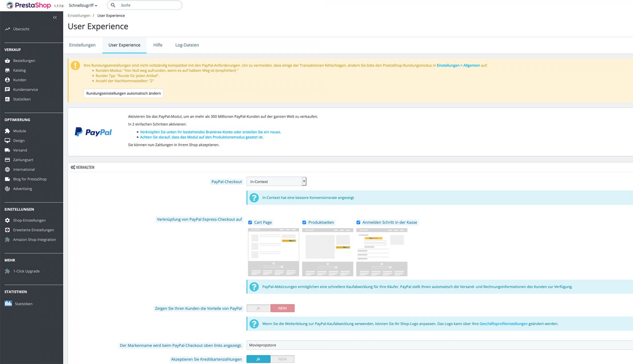Expand the Schnellzugriff dropdown menu
633x364 pixels.
tap(83, 5)
